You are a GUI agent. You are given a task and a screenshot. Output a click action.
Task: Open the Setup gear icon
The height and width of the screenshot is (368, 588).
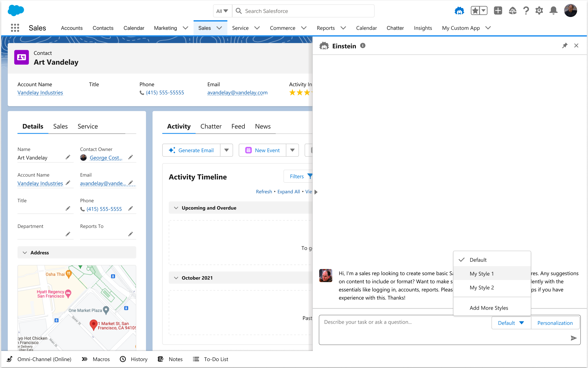tap(539, 11)
